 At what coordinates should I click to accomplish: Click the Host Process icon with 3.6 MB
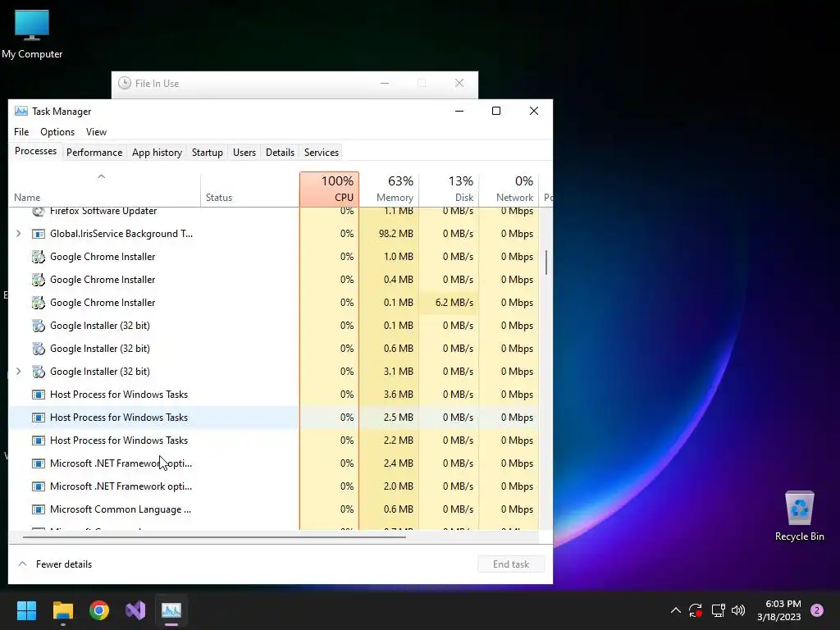click(39, 395)
